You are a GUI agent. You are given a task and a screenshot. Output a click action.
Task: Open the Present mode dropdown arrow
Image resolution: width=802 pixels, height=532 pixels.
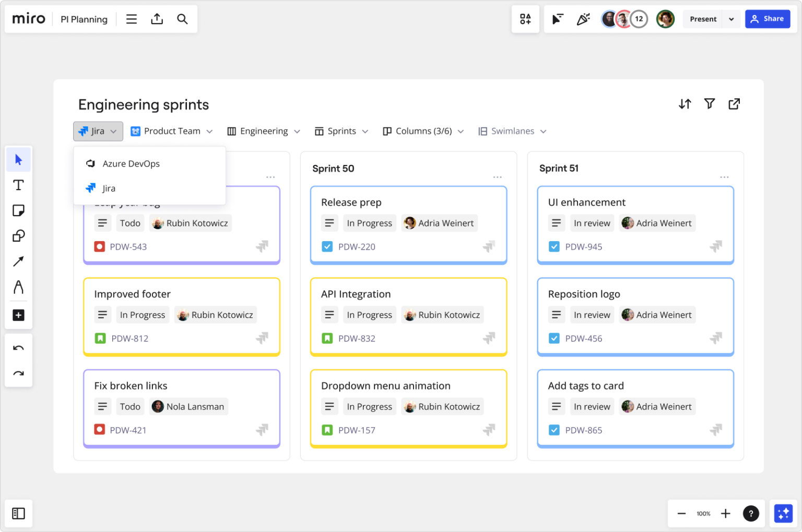click(x=732, y=19)
